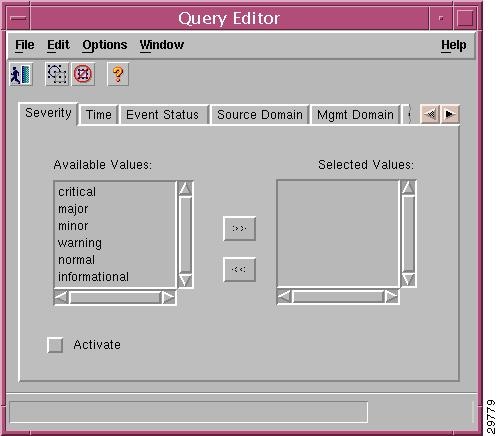This screenshot has height=436, width=497.
Task: Move selected value right with >> button
Action: [x=239, y=229]
